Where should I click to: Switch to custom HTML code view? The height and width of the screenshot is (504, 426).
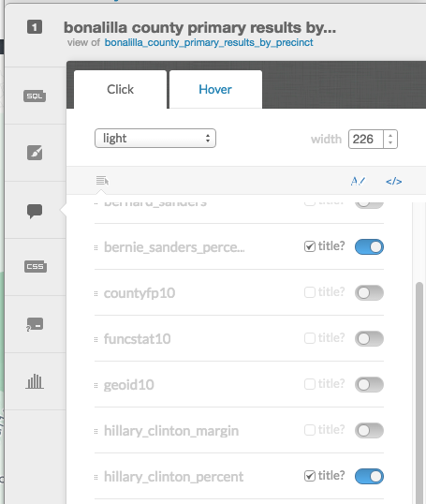click(393, 182)
